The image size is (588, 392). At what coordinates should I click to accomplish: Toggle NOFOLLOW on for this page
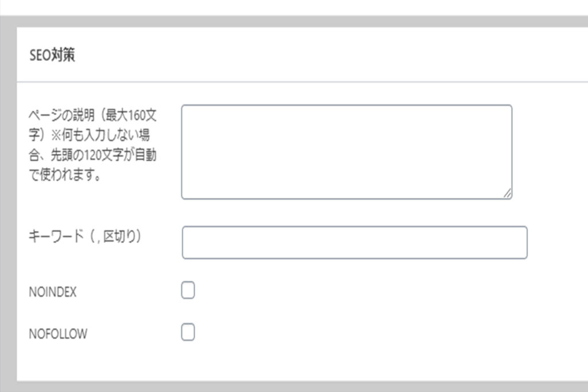(x=187, y=332)
